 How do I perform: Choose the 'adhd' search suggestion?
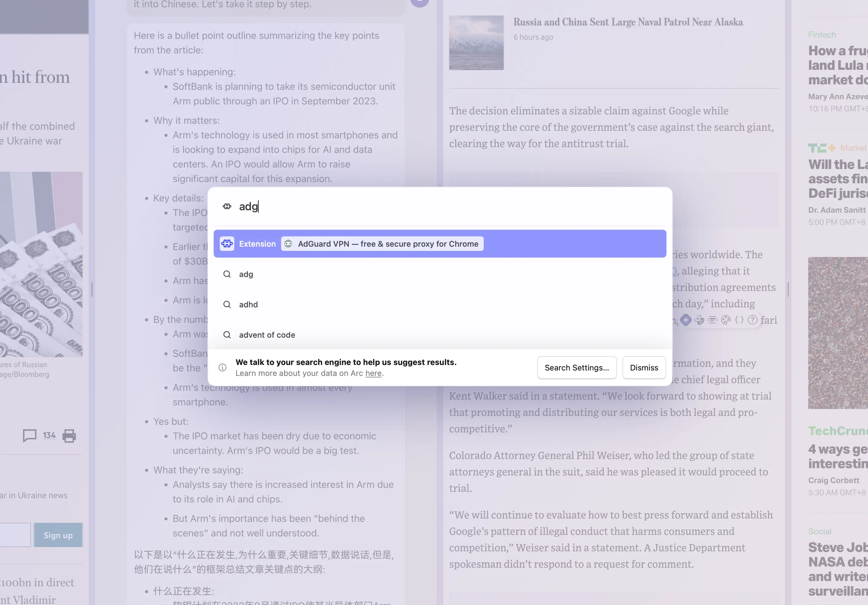coord(440,304)
